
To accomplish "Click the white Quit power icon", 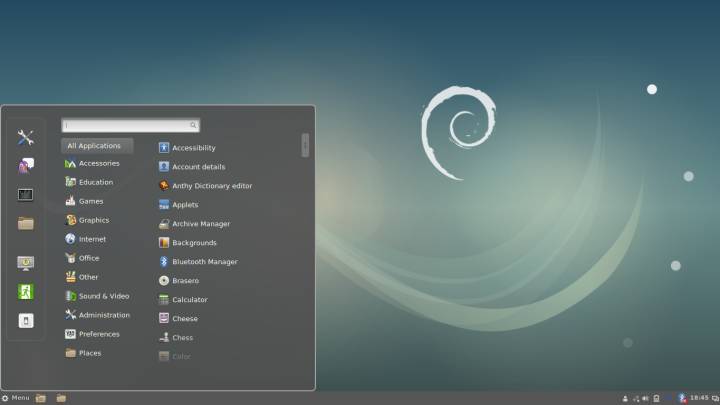I will [x=26, y=321].
